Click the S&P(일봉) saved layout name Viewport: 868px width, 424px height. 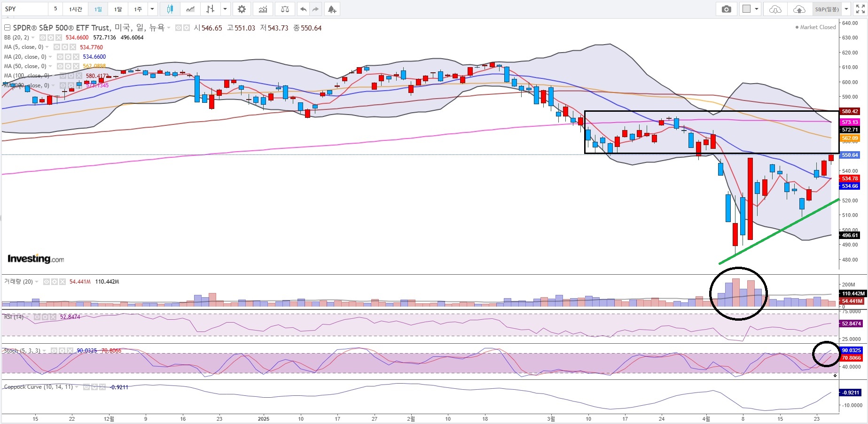click(x=827, y=9)
